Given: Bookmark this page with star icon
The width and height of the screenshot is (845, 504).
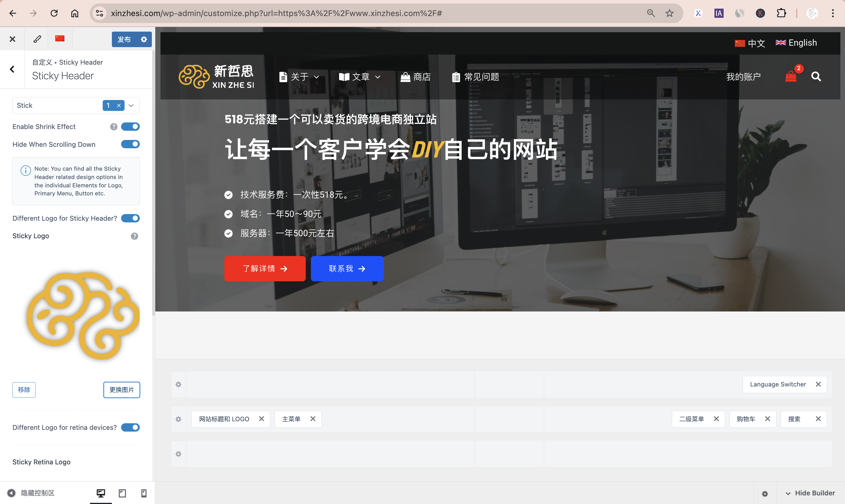Looking at the screenshot, I should (x=669, y=13).
